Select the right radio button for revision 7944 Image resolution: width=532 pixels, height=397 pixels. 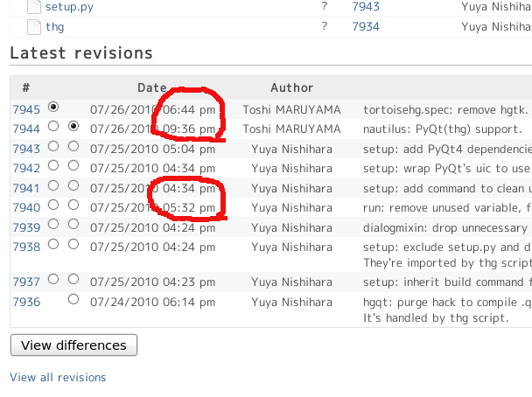click(x=73, y=127)
